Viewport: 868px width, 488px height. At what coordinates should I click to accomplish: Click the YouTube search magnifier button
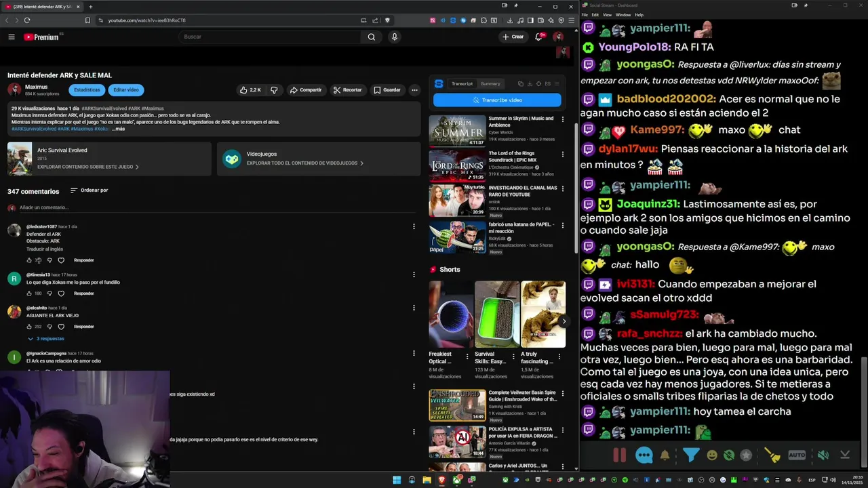click(x=371, y=37)
